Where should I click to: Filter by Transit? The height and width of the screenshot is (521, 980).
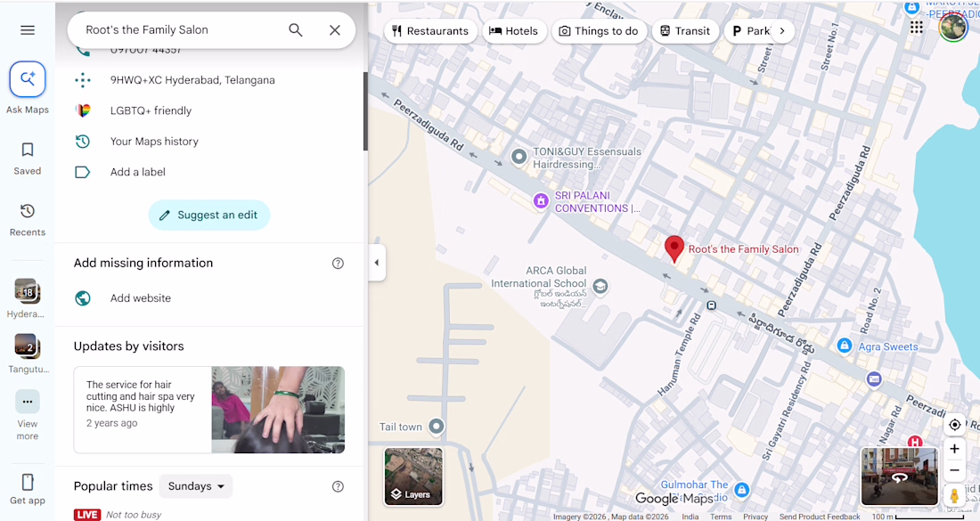686,30
